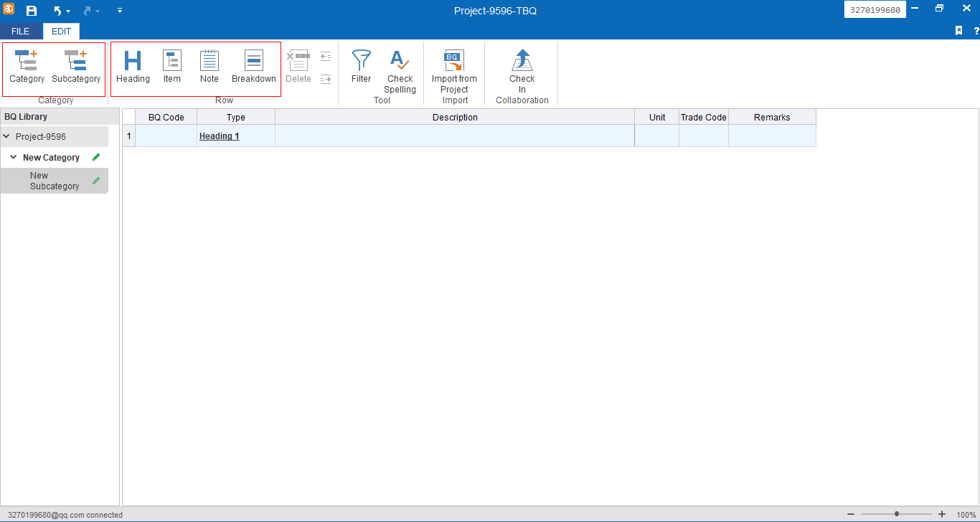Insert a Breakdown row
The height and width of the screenshot is (522, 980).
point(253,67)
